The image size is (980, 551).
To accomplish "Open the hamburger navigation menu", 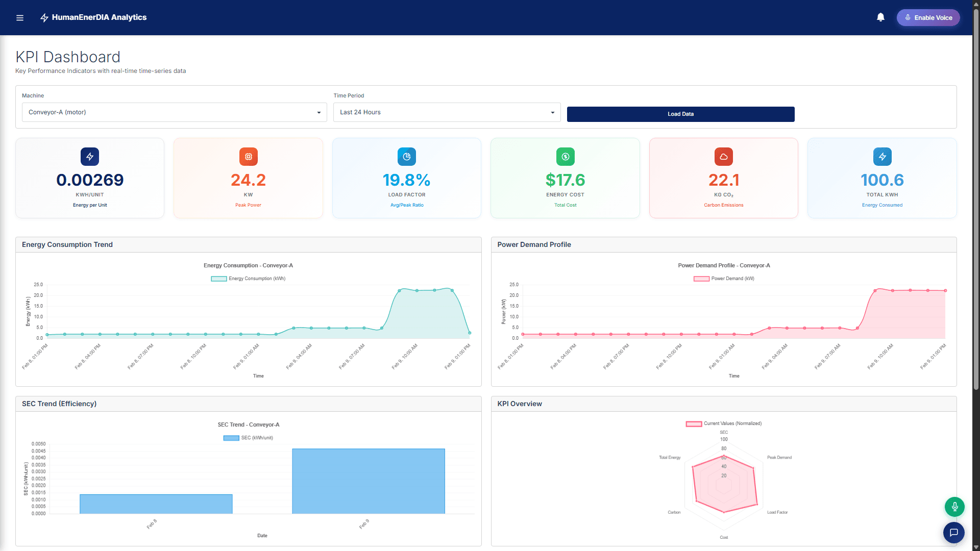I will point(20,17).
